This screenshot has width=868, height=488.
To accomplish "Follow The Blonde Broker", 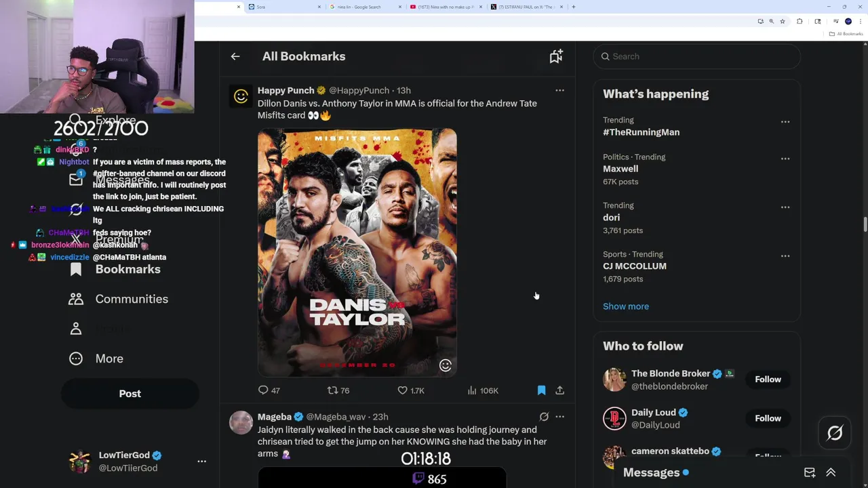I will (x=768, y=380).
